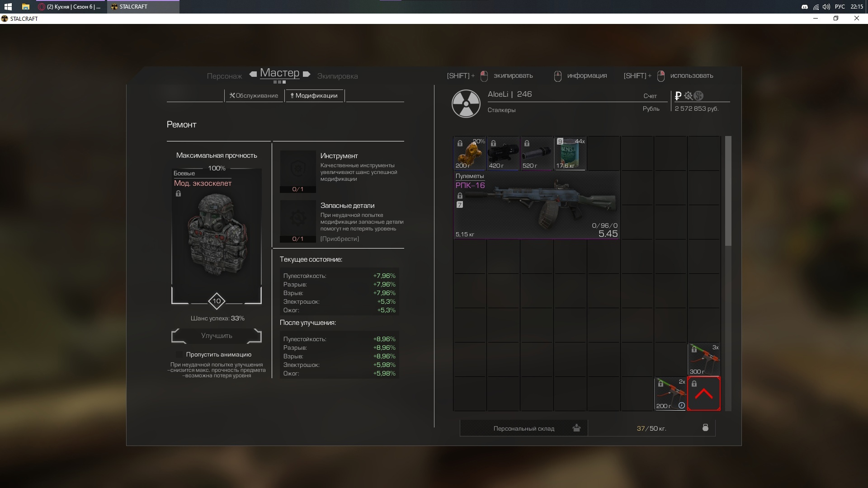Enable Пропустить анимацию checkbox

(x=179, y=355)
